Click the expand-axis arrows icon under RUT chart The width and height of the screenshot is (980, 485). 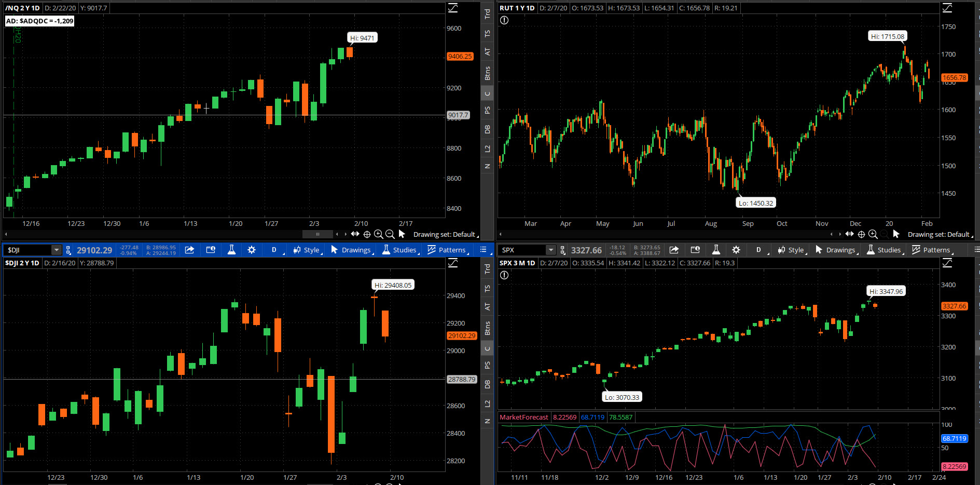(x=850, y=234)
